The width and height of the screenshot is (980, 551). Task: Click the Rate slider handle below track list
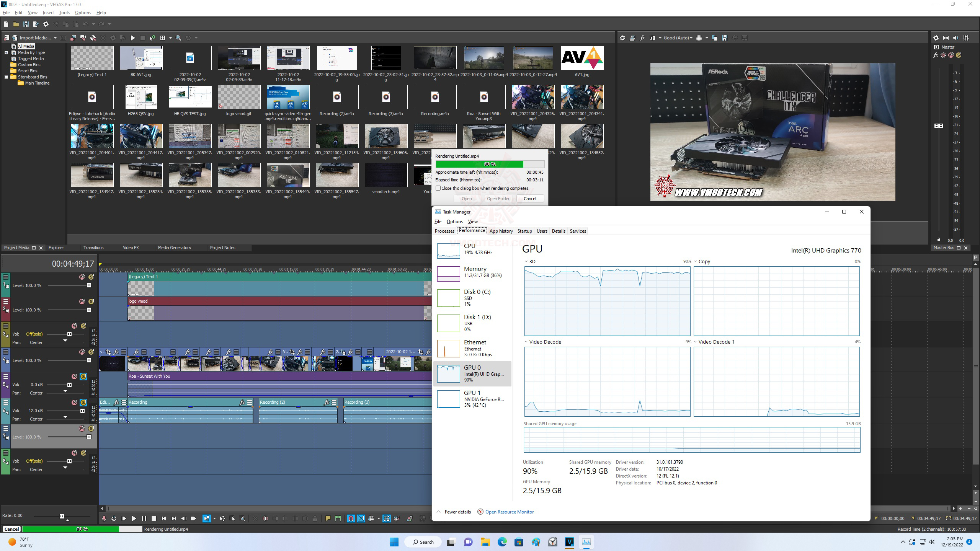[62, 516]
